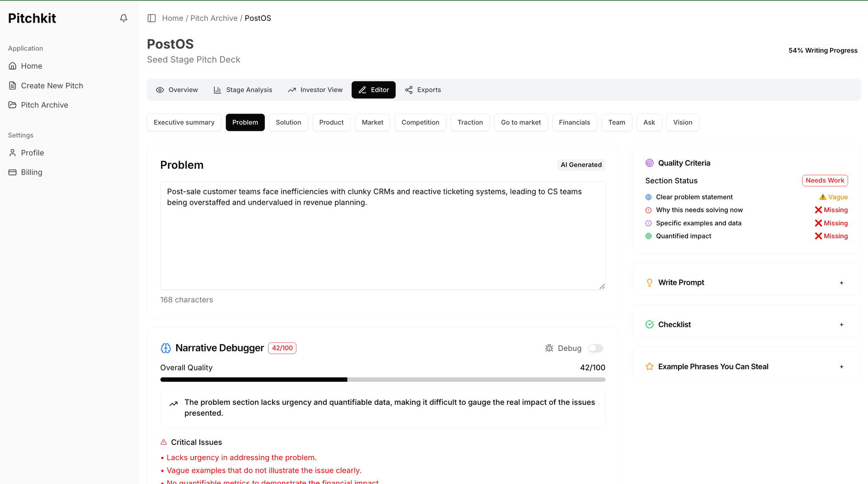Viewport: 868px width, 484px height.
Task: Expand the Write Prompt panel
Action: tap(841, 282)
